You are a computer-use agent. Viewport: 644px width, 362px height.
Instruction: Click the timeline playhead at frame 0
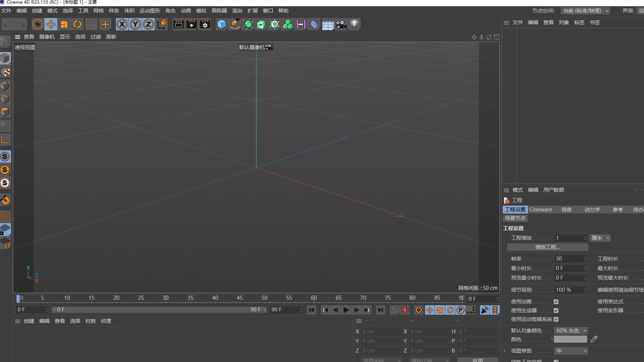point(18,298)
